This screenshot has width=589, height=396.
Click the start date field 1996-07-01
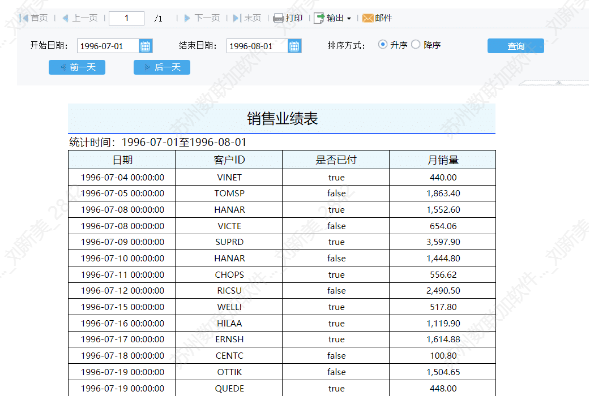click(x=108, y=46)
